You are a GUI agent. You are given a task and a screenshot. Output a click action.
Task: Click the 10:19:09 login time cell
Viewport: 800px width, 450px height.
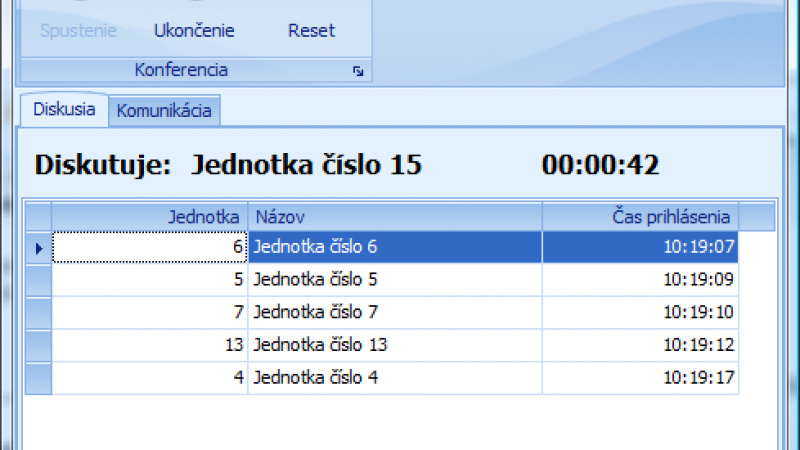pyautogui.click(x=640, y=279)
